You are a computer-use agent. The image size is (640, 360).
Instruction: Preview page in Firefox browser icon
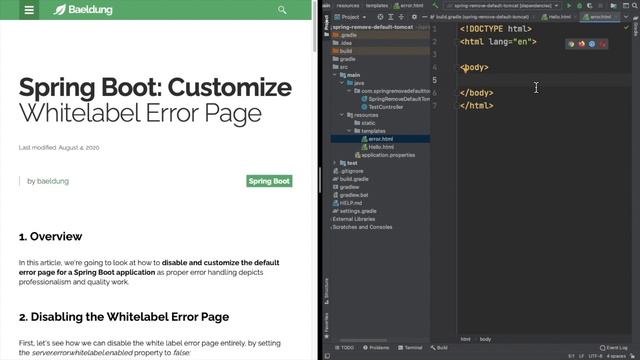[x=582, y=44]
